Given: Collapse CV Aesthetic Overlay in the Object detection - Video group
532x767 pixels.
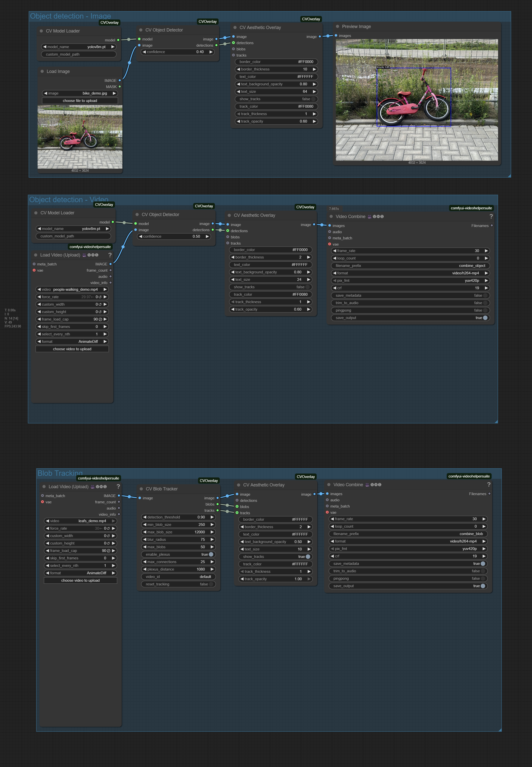Looking at the screenshot, I should [229, 215].
